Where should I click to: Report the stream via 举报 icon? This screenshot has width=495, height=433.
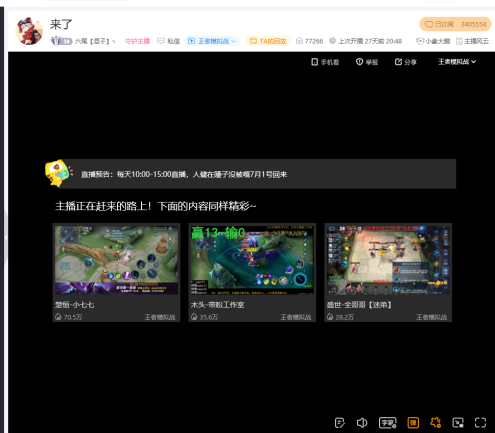coord(367,62)
